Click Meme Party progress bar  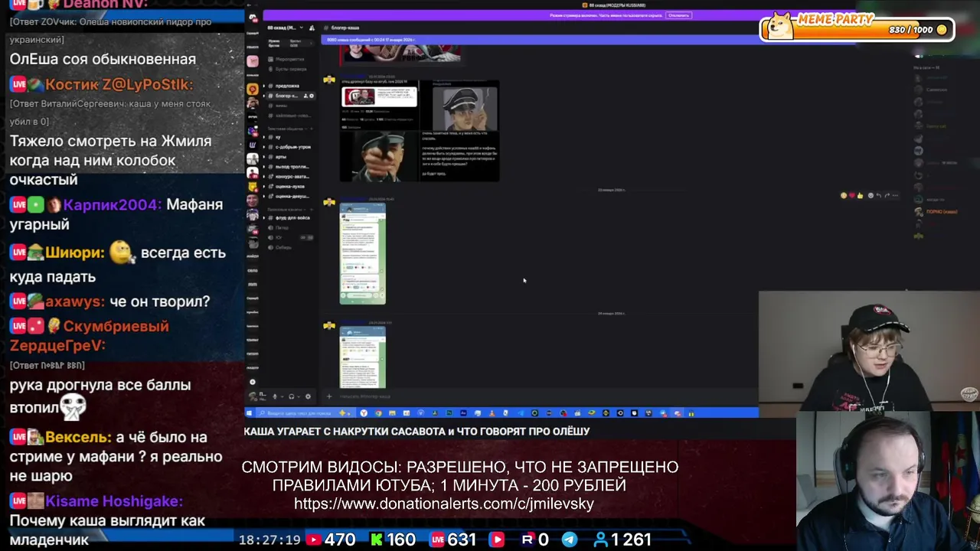tap(857, 30)
